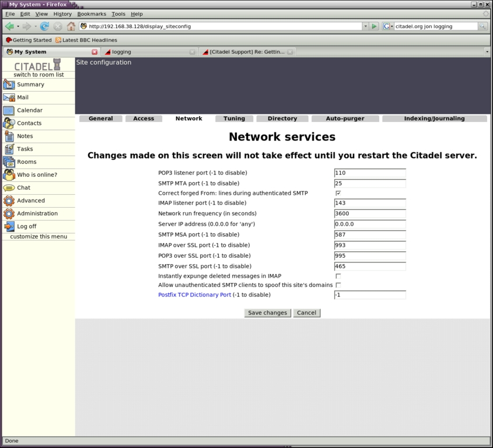Click the Save changes button
The image size is (493, 448).
(267, 313)
